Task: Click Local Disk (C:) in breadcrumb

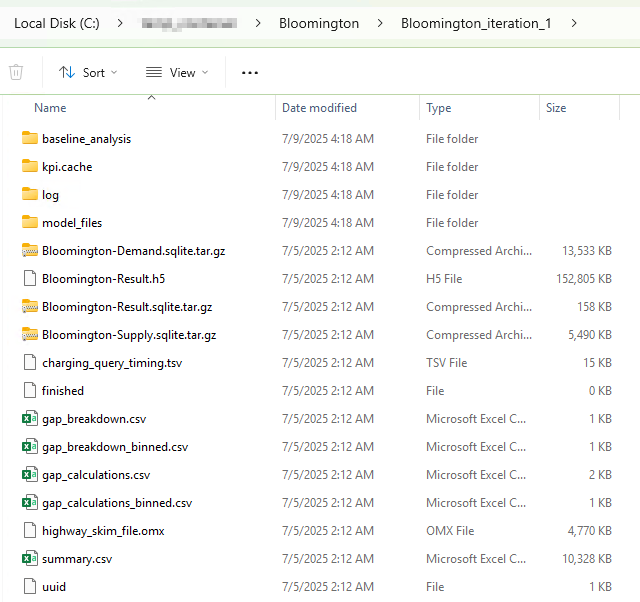Action: pyautogui.click(x=57, y=23)
